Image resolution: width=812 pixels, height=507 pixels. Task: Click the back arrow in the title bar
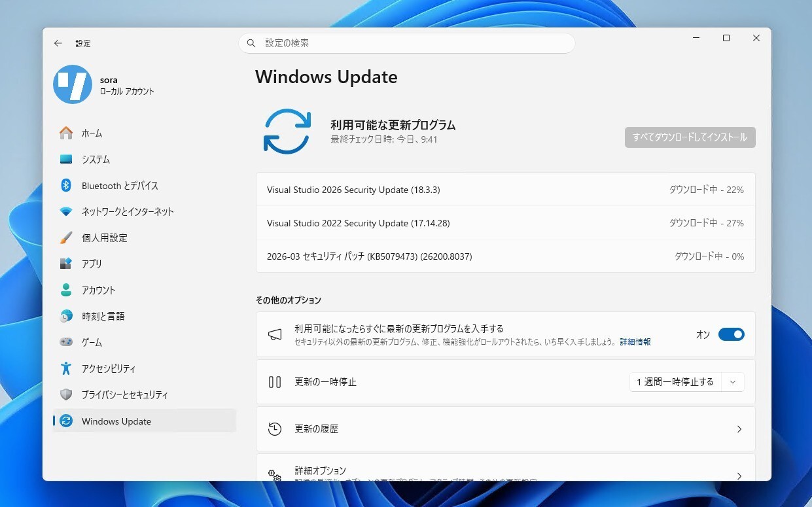[x=58, y=43]
